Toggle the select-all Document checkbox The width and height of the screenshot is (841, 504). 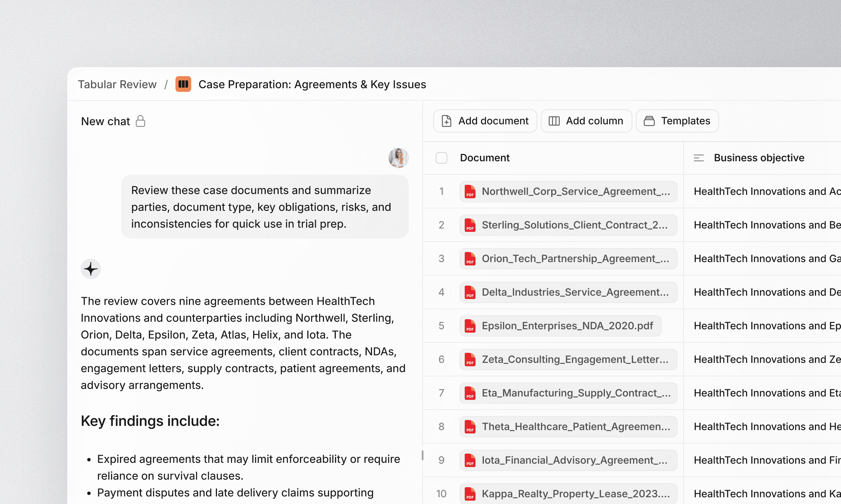441,158
